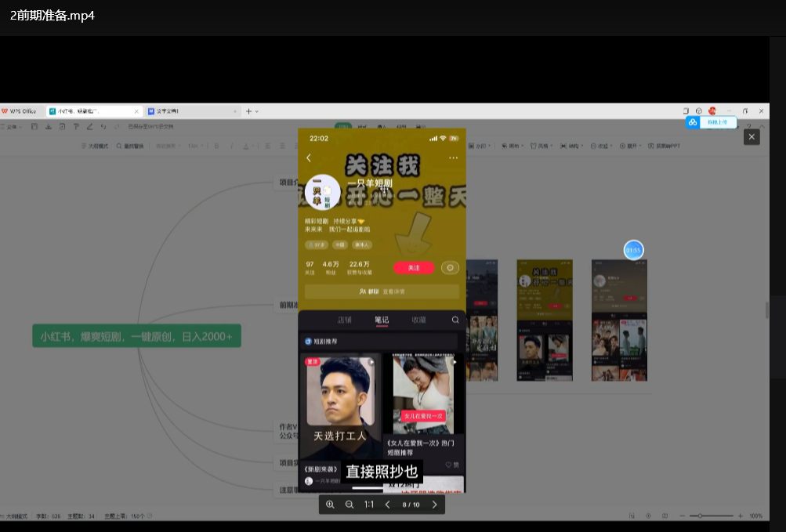Click the 大纲模式 status bar entry
Viewport: 786px width, 532px height.
coord(14,516)
